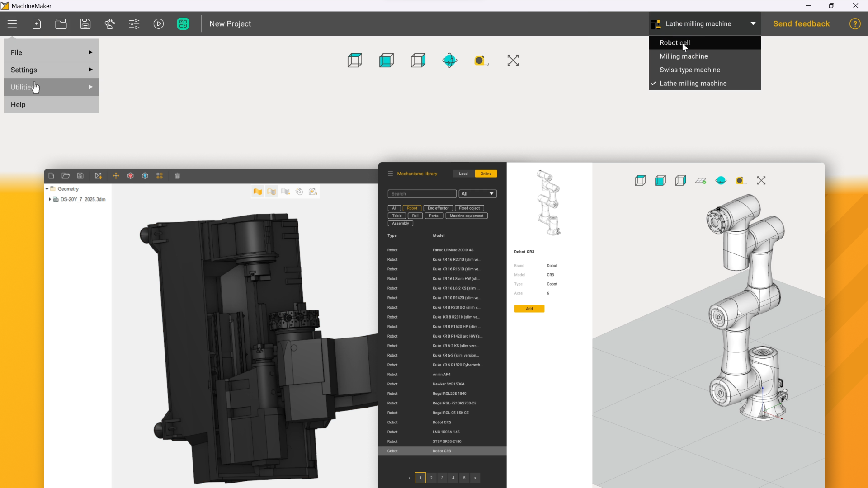
Task: Click the open folder icon in top toolbar
Action: (x=61, y=24)
